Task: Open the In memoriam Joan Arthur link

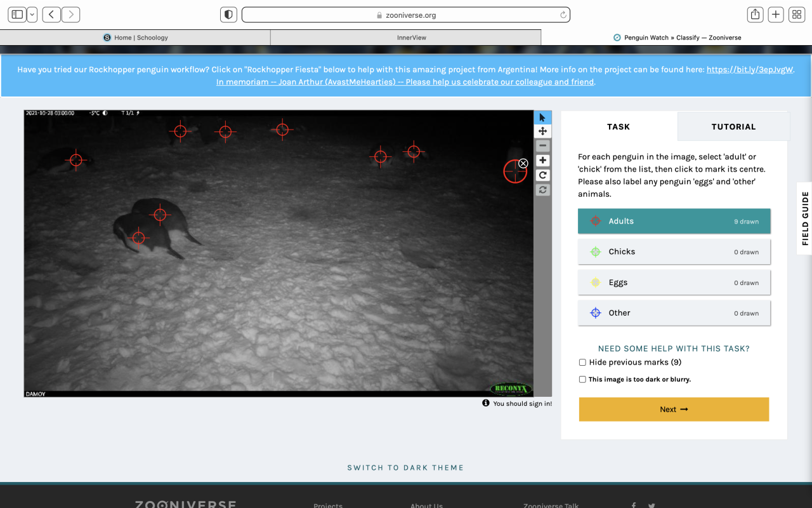Action: click(405, 82)
